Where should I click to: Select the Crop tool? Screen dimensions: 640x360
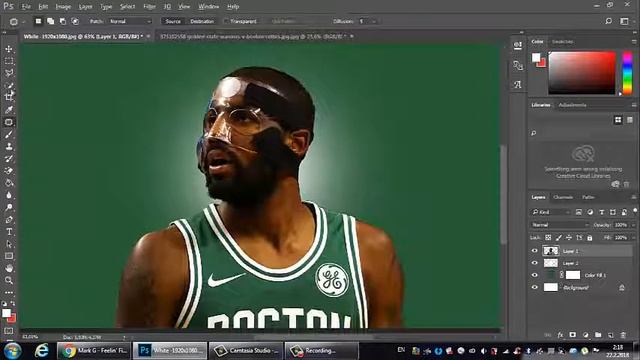[9, 98]
